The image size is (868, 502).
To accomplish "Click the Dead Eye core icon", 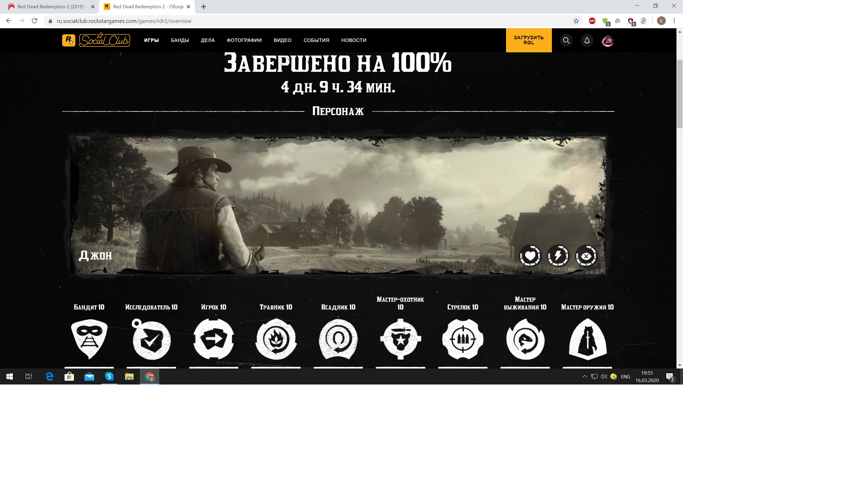I will [586, 256].
